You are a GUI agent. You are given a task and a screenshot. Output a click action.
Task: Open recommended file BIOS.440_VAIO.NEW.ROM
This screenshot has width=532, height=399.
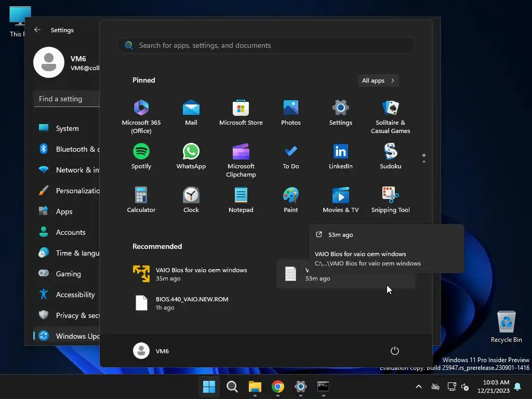[197, 303]
